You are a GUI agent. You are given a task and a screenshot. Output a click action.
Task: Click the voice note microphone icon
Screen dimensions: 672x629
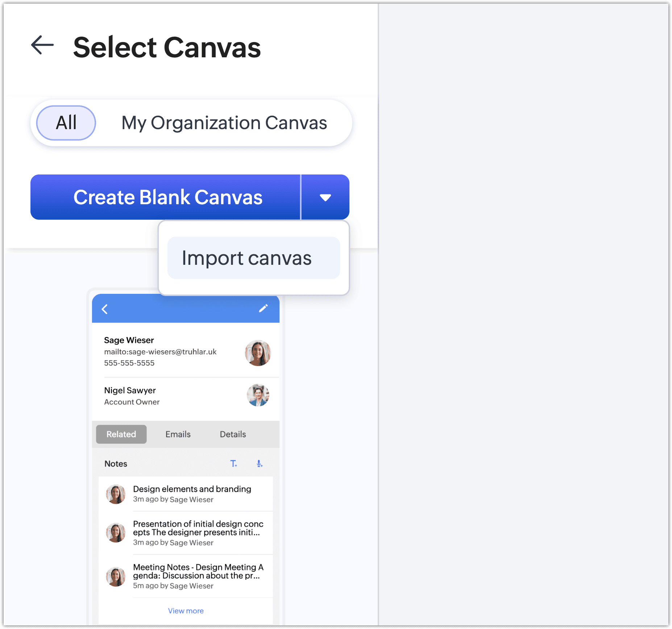click(x=260, y=464)
